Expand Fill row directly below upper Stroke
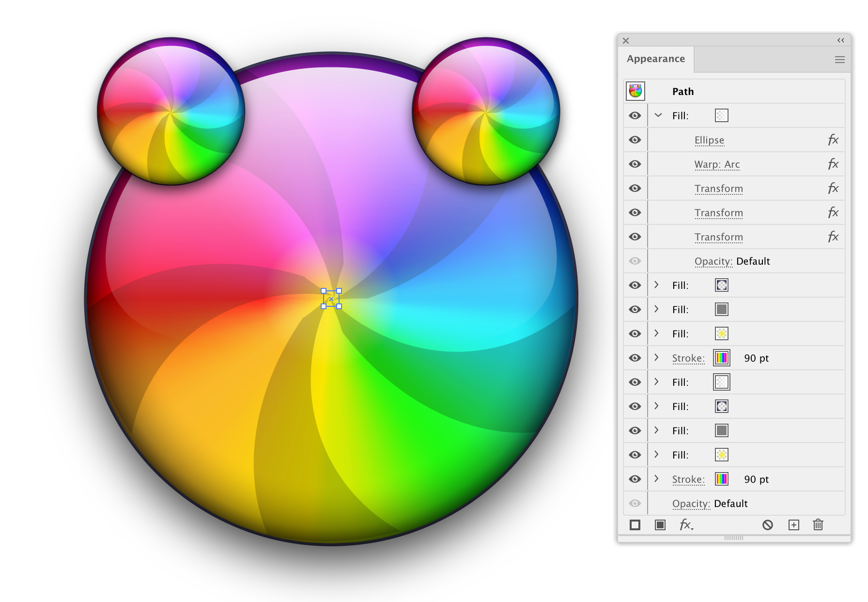This screenshot has height=602, width=868. (x=657, y=381)
